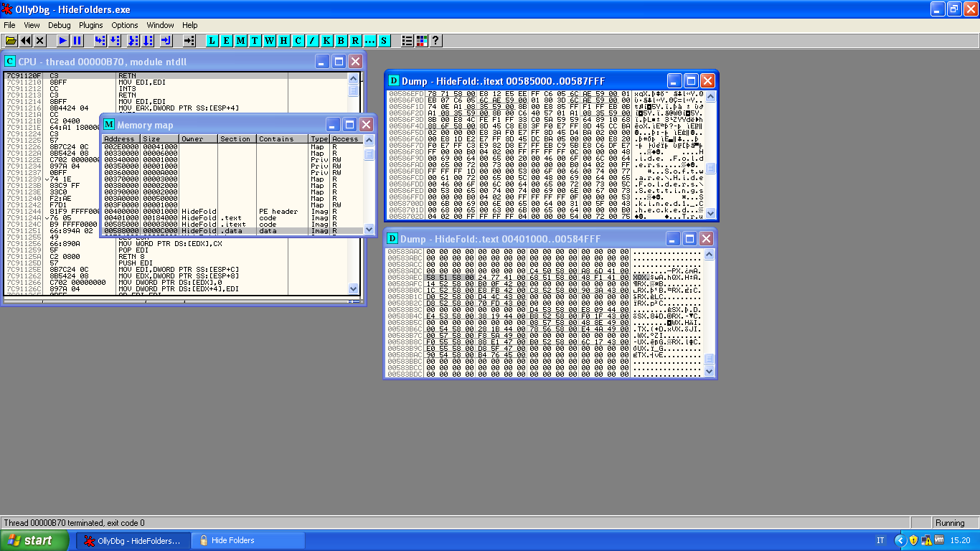Click the Memory map scrollbar up arrow
The width and height of the screenshot is (980, 551).
[369, 140]
